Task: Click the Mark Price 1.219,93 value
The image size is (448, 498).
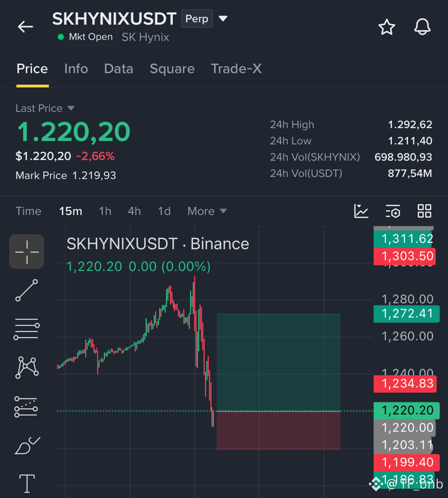Action: [x=94, y=175]
